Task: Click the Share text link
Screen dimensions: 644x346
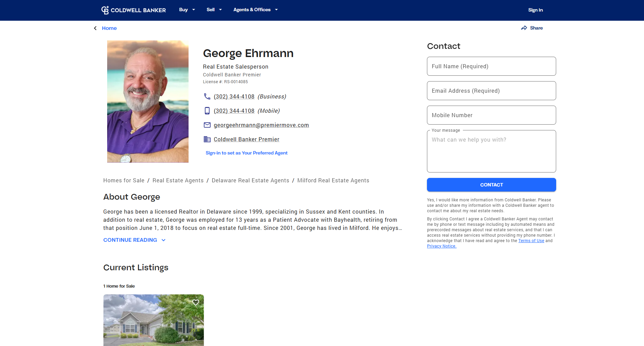Action: click(x=536, y=28)
